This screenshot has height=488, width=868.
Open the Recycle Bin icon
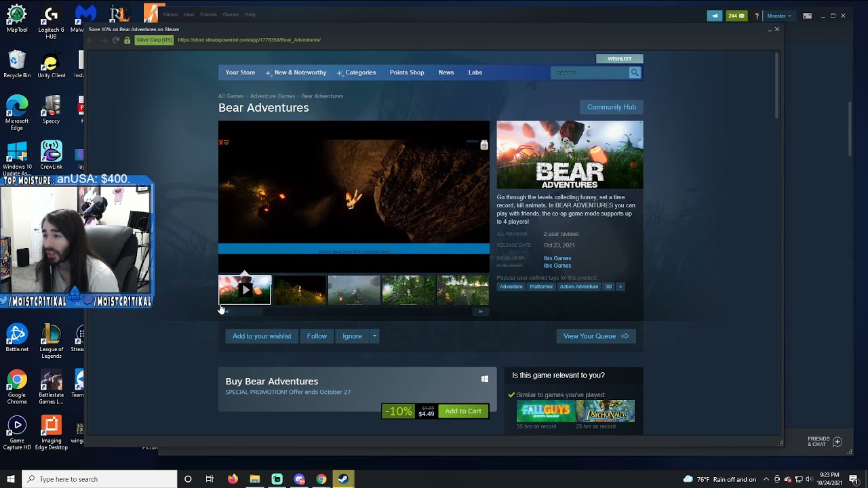click(x=17, y=64)
